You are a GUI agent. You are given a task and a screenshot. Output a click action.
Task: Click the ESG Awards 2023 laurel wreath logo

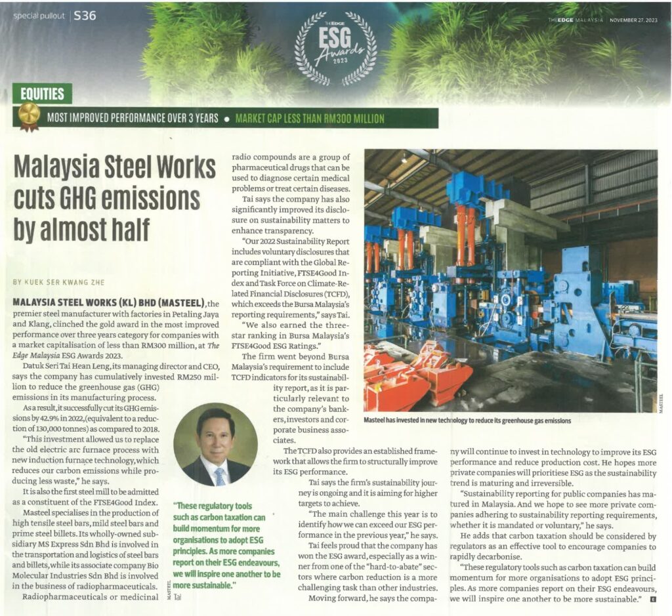(335, 49)
